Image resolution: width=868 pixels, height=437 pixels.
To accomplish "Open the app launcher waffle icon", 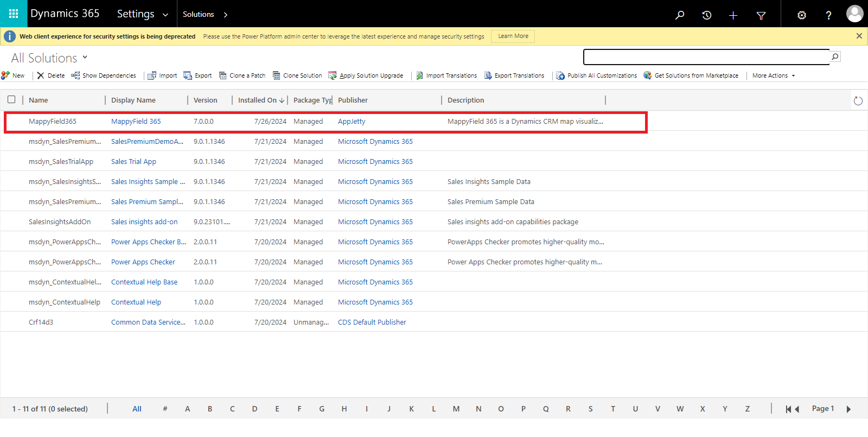I will pos(14,14).
